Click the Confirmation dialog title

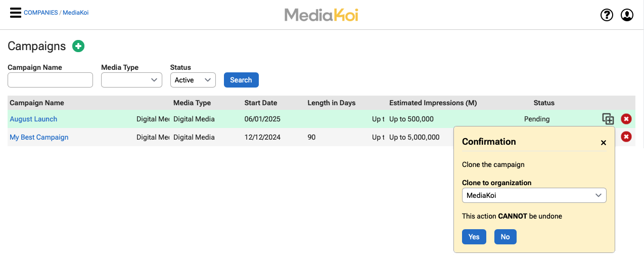coord(489,142)
